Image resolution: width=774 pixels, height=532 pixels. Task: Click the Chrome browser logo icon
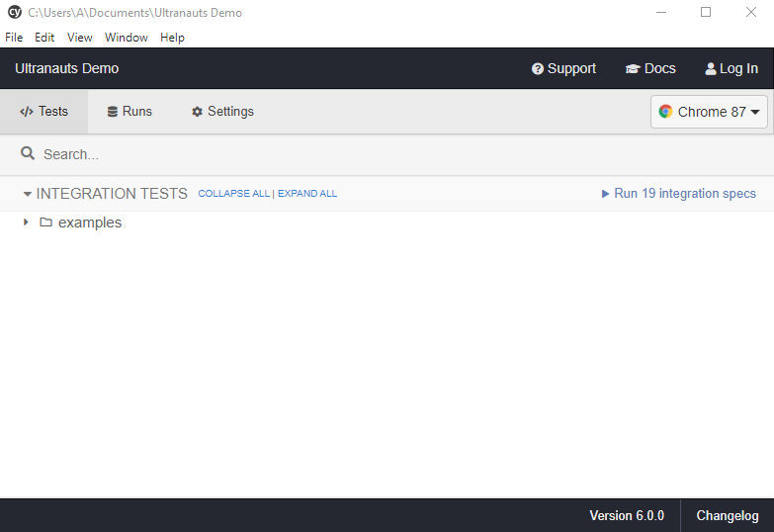click(x=666, y=112)
